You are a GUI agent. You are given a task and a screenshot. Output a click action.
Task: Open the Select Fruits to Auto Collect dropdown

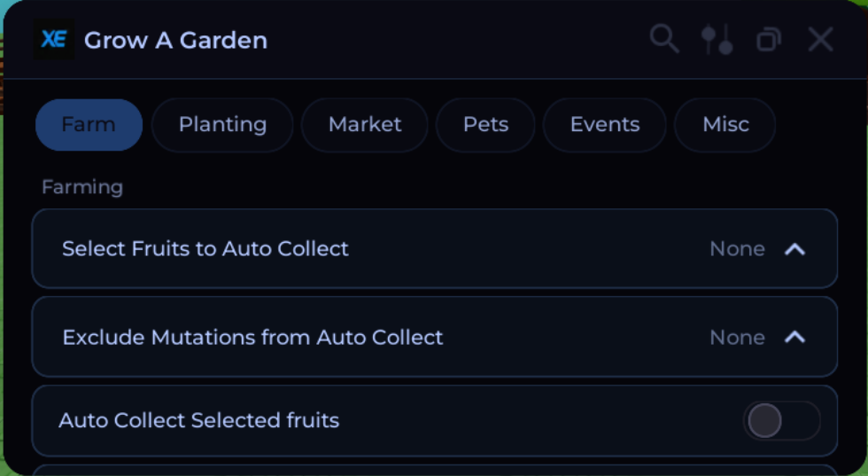click(435, 248)
